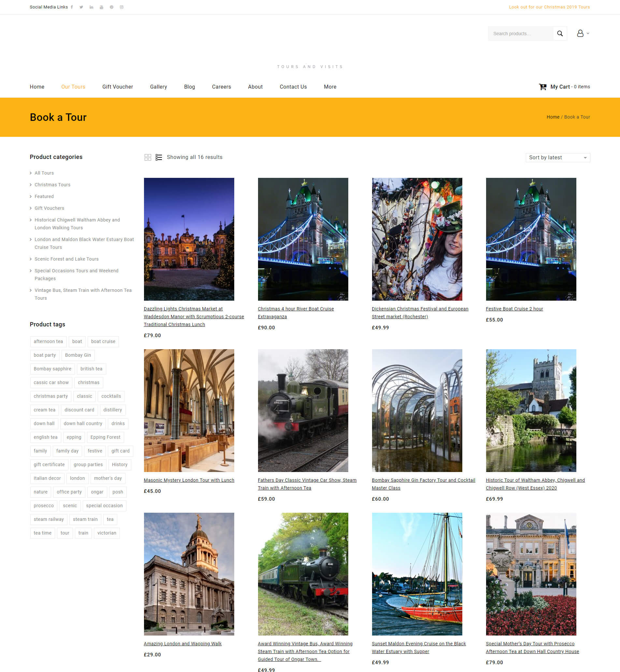620x672 pixels.
Task: Select Special Occasions Tours and Weekend Packages
Action: 77,275
